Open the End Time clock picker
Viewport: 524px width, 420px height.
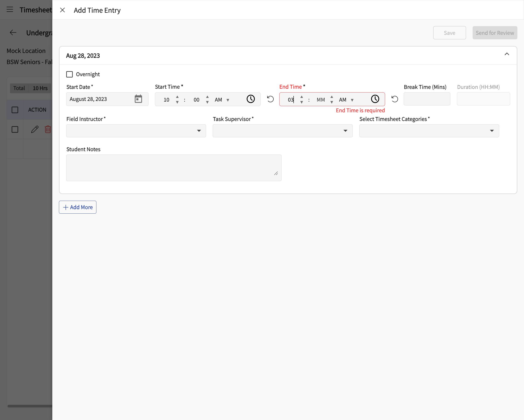(x=375, y=99)
